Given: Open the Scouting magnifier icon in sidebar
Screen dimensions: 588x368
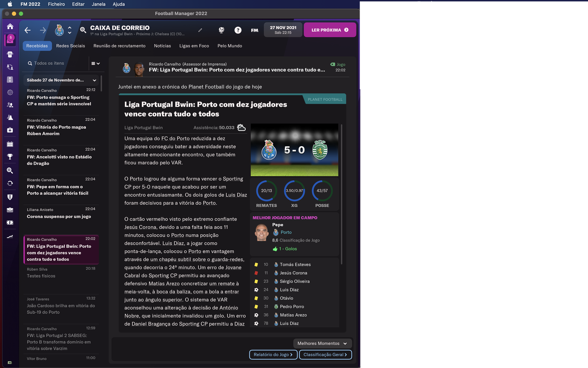Looking at the screenshot, I should click(x=10, y=171).
